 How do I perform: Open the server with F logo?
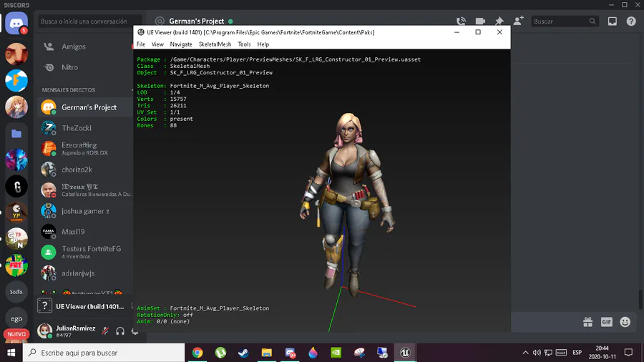pos(16,80)
